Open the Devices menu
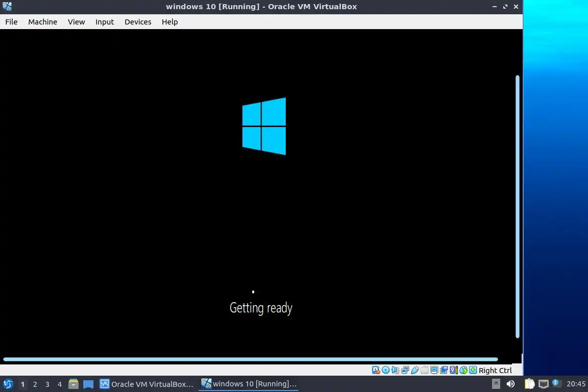Viewport: 588px width, 392px height. 138,22
